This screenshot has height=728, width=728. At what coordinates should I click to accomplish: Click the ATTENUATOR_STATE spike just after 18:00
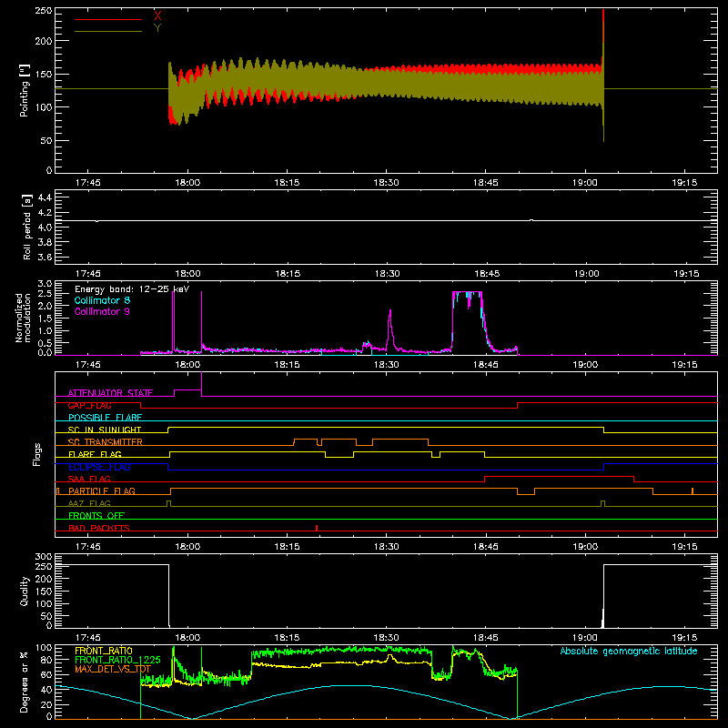click(201, 383)
